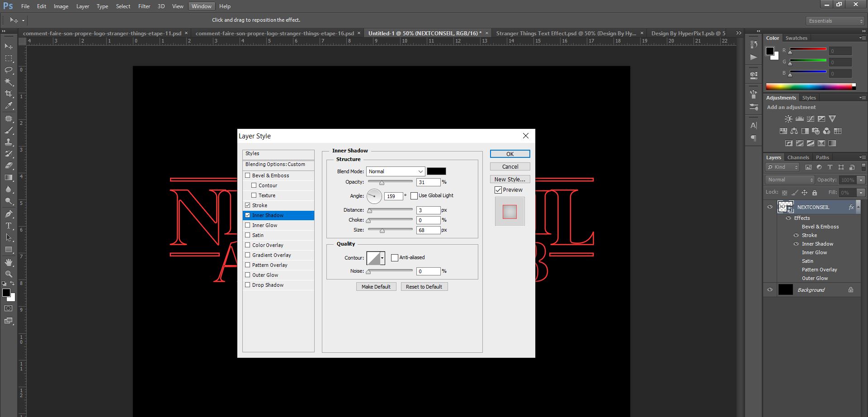Select the Lasso tool
Image resolution: width=868 pixels, height=417 pixels.
pyautogui.click(x=9, y=70)
